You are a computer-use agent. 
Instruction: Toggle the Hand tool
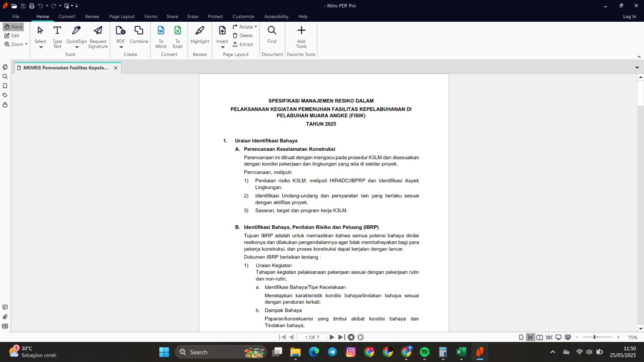14,27
